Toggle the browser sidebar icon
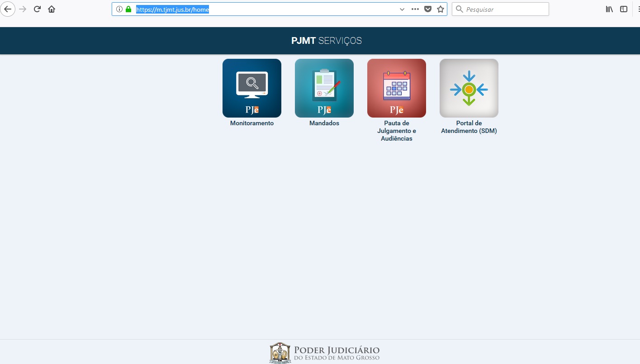The height and width of the screenshot is (364, 640). pyautogui.click(x=624, y=9)
